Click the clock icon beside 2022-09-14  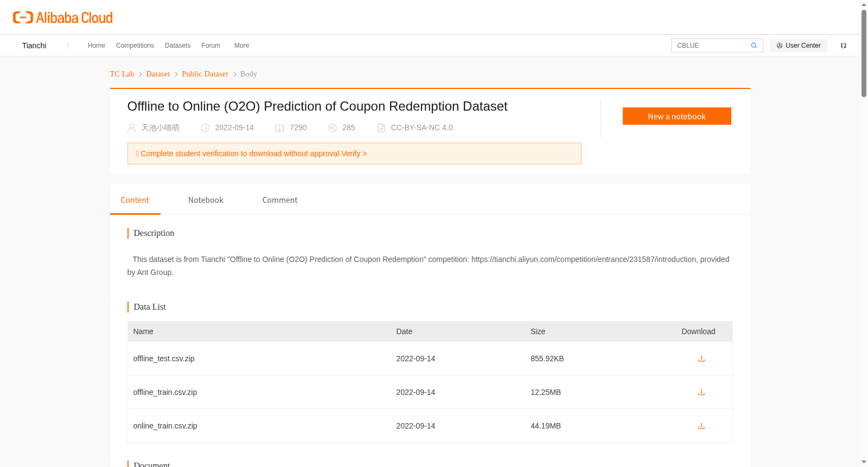pyautogui.click(x=205, y=128)
